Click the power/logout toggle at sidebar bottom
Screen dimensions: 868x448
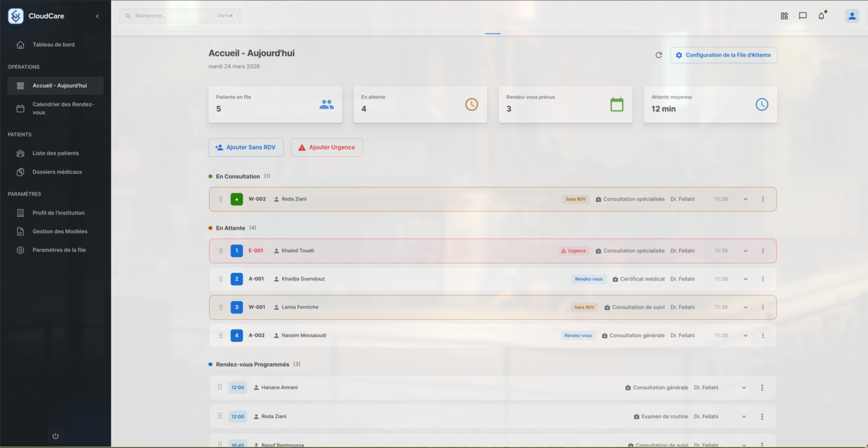55,436
